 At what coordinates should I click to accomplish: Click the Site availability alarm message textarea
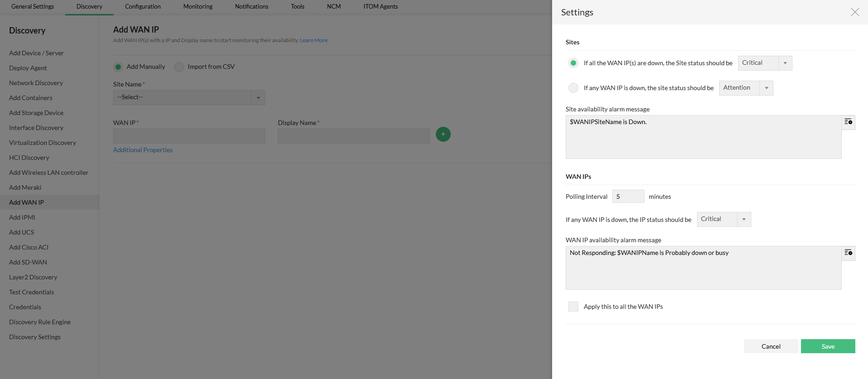[x=703, y=137]
